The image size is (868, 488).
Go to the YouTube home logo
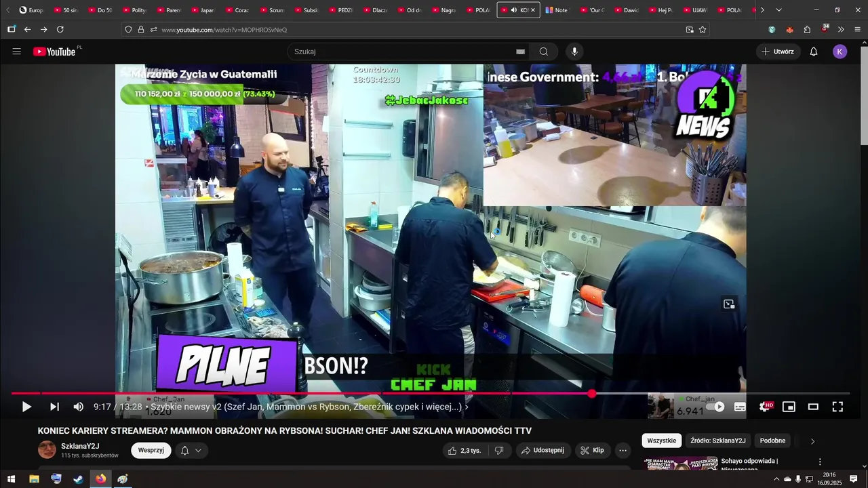tap(54, 52)
